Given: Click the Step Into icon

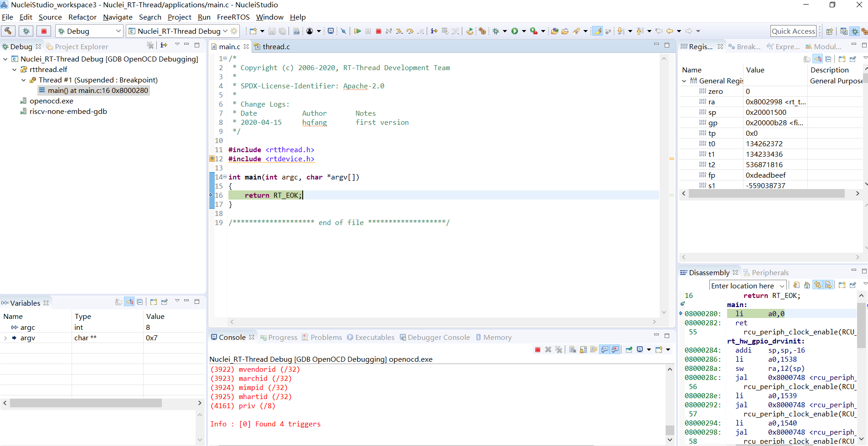Looking at the screenshot, I should tap(399, 31).
